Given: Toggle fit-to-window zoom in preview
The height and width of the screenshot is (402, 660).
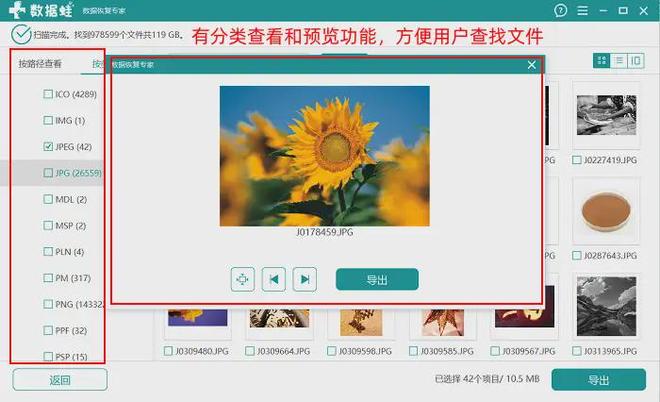Looking at the screenshot, I should pos(242,279).
